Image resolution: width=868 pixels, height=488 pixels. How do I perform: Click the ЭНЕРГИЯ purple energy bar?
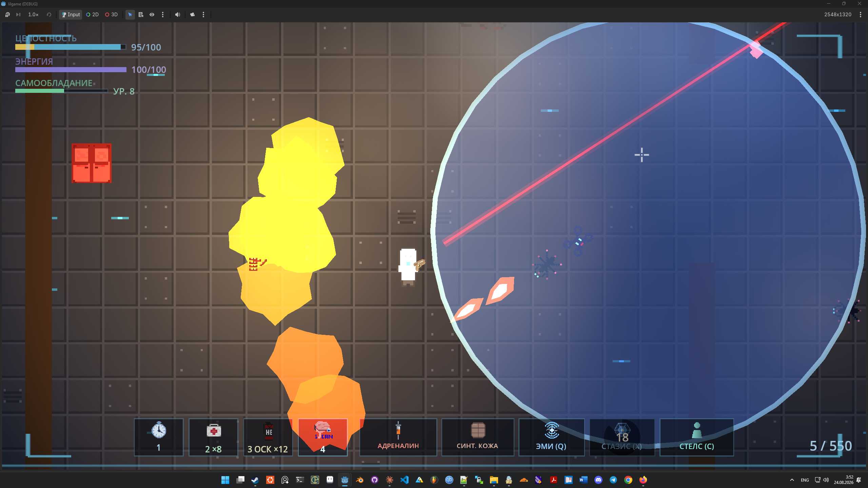71,69
